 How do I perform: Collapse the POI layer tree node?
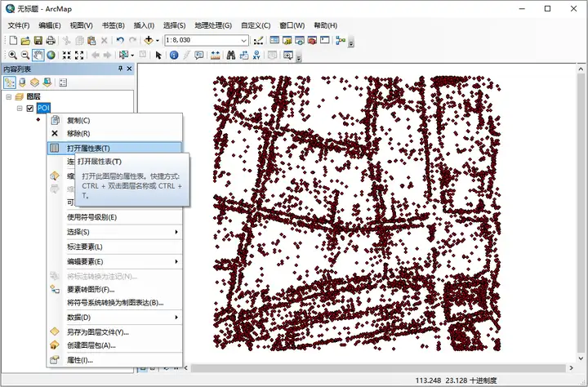[20, 108]
